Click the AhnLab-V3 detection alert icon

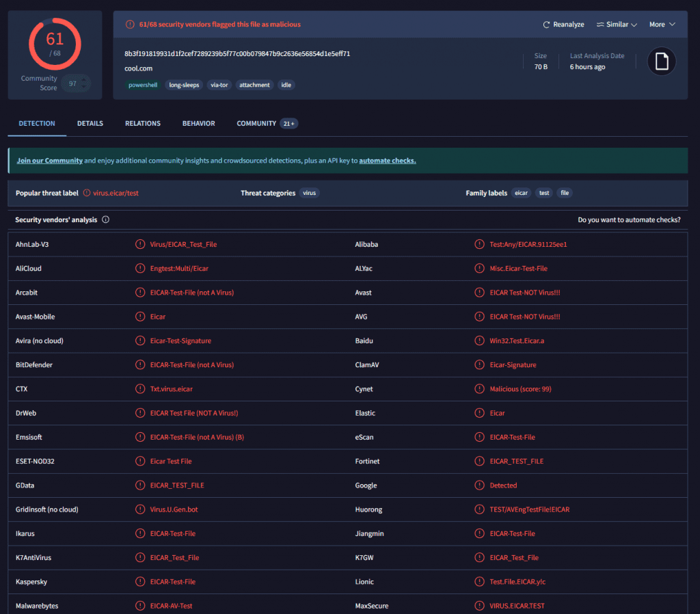(140, 244)
